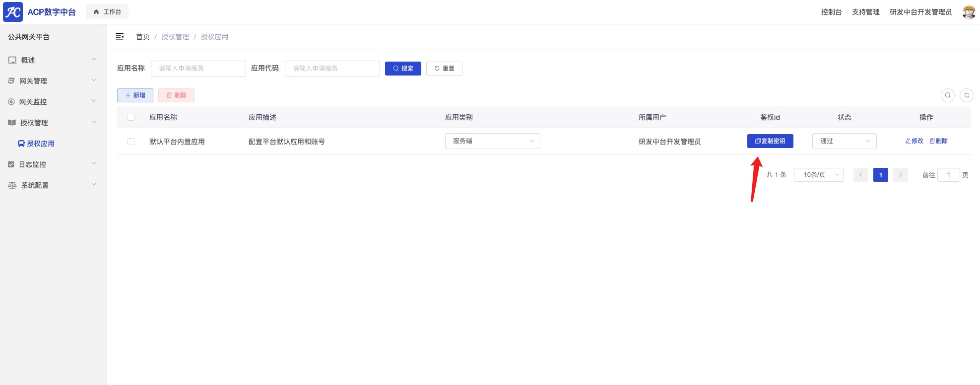Click the 新增 add button
The width and height of the screenshot is (980, 385).
click(x=135, y=95)
